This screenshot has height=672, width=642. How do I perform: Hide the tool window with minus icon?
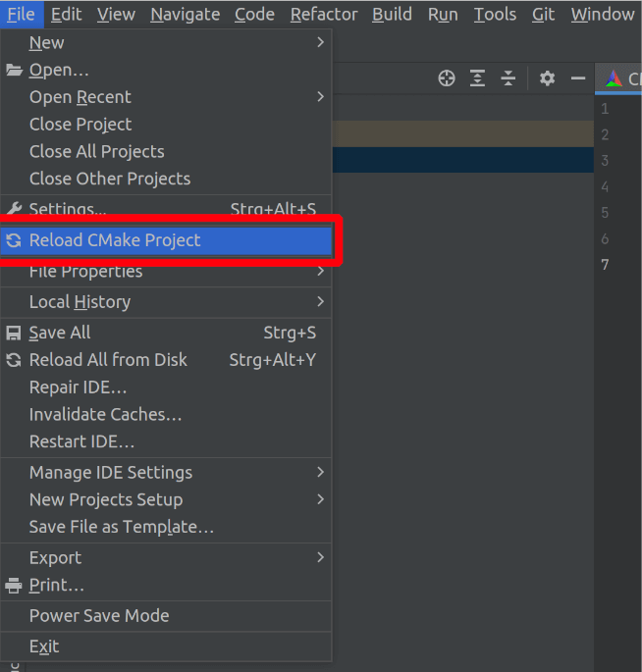tap(578, 78)
